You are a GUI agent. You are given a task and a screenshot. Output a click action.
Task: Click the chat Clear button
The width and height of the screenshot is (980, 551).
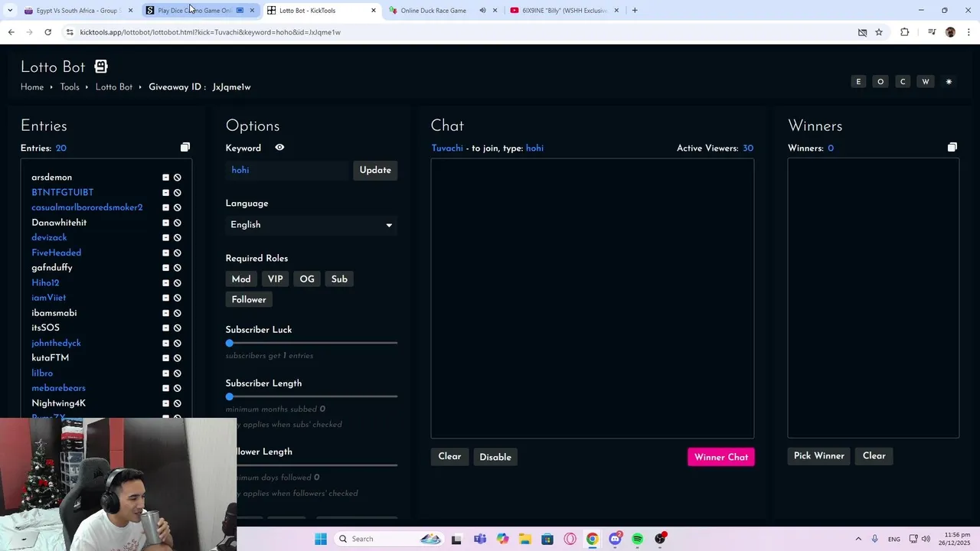[449, 457]
